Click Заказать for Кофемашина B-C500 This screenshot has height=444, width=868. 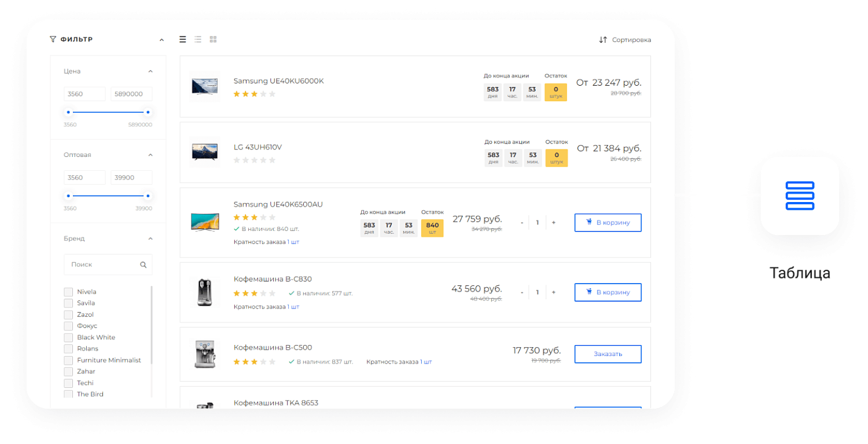[x=608, y=354]
